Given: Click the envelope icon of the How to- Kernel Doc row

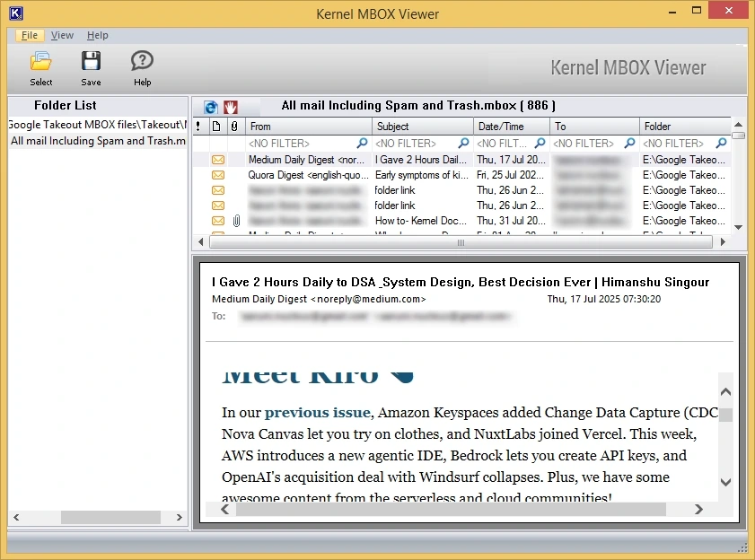Looking at the screenshot, I should pos(218,221).
